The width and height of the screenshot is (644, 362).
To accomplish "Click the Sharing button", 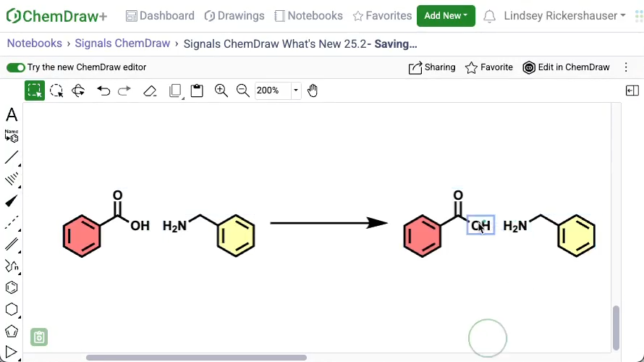I will click(x=432, y=67).
